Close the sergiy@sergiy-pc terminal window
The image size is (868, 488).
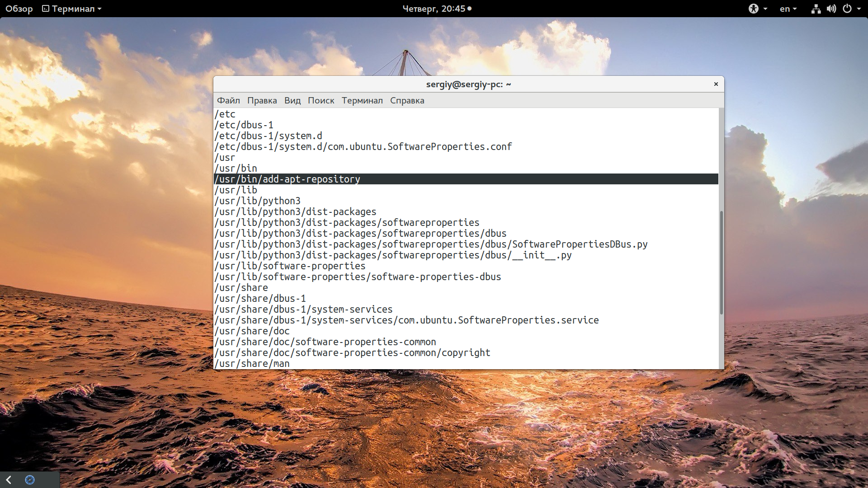tap(716, 84)
